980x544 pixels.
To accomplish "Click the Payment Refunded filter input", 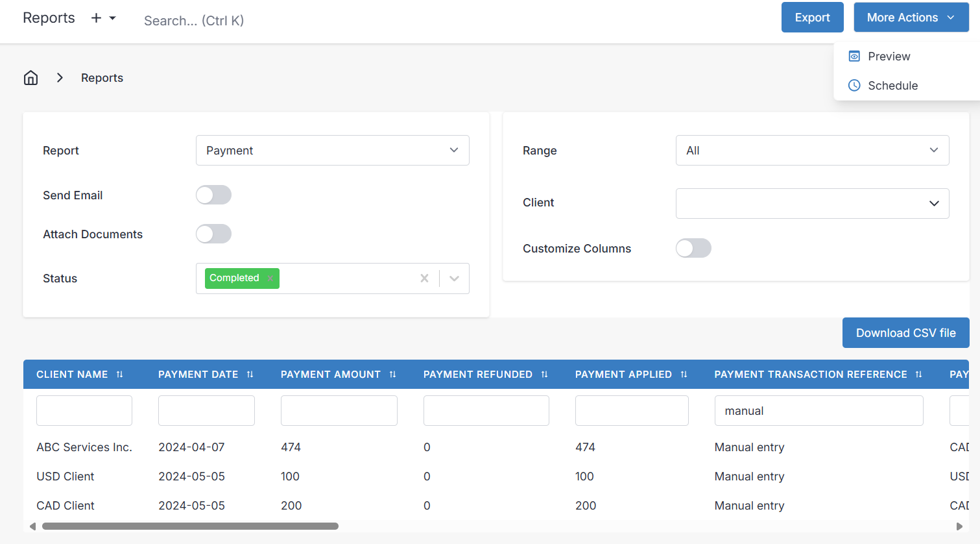I will point(486,410).
